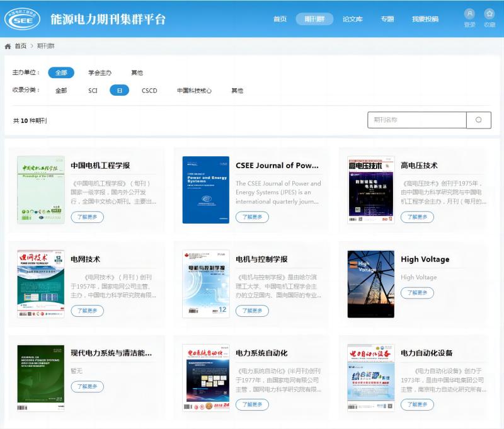
Task: Open the 电力系统自动化 cover thumbnail
Action: [x=205, y=377]
